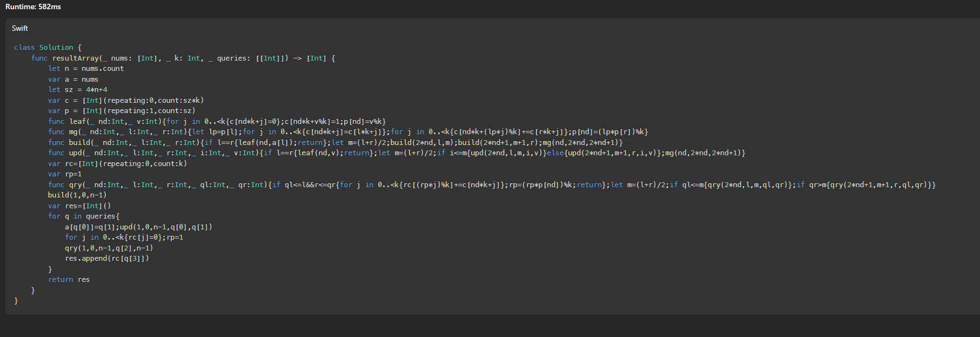The image size is (980, 337).
Task: Click the return res statement
Action: coord(69,280)
